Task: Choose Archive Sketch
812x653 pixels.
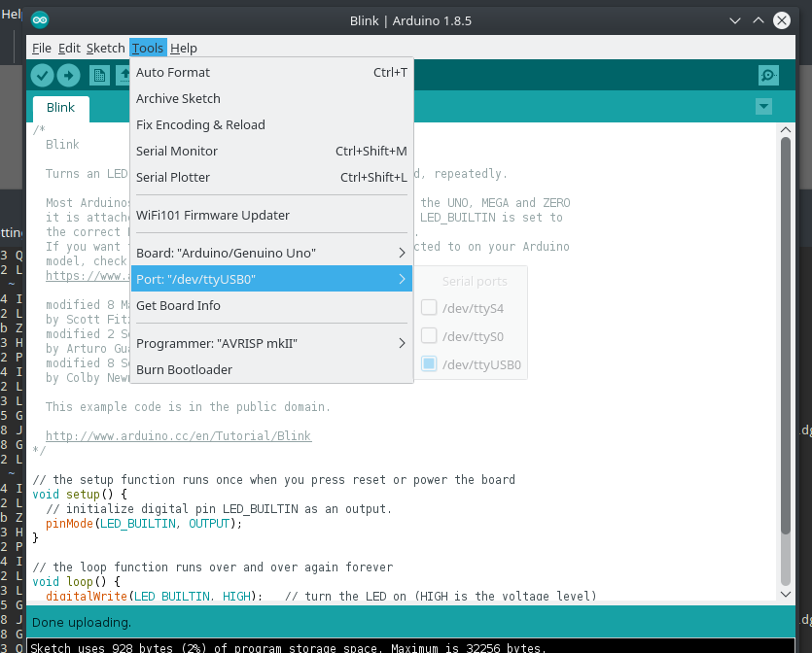Action: click(x=271, y=98)
